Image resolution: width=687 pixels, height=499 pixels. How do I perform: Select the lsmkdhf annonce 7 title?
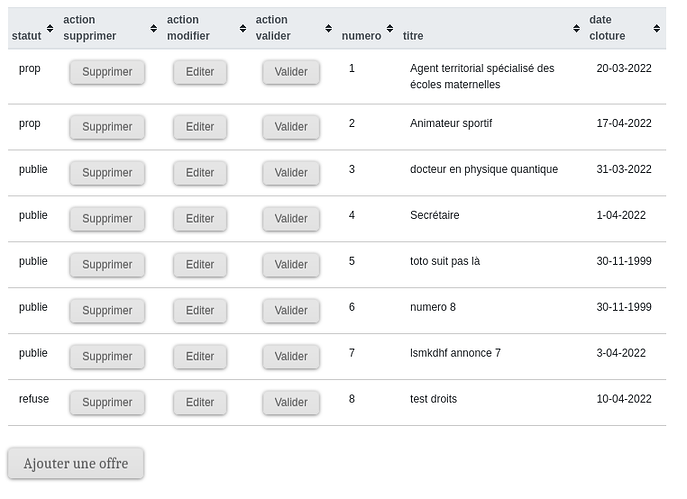(455, 353)
